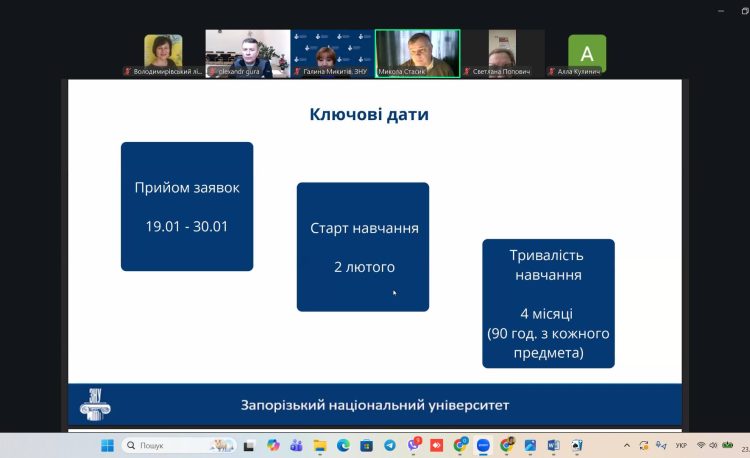
Task: Open File Explorer from the taskbar
Action: (319, 445)
